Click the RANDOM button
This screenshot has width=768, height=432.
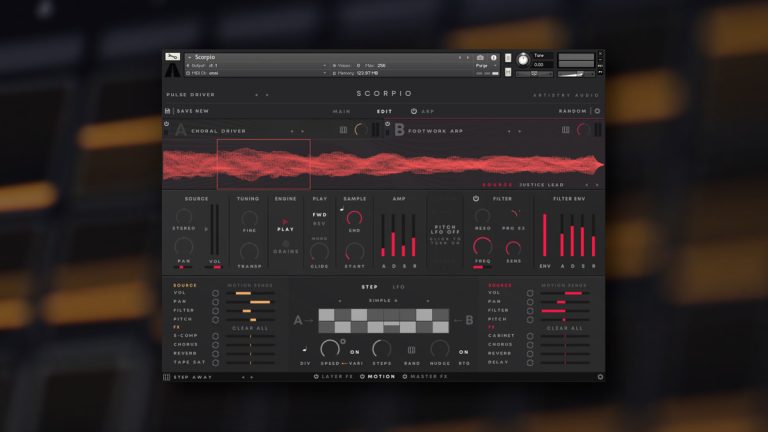click(x=573, y=111)
